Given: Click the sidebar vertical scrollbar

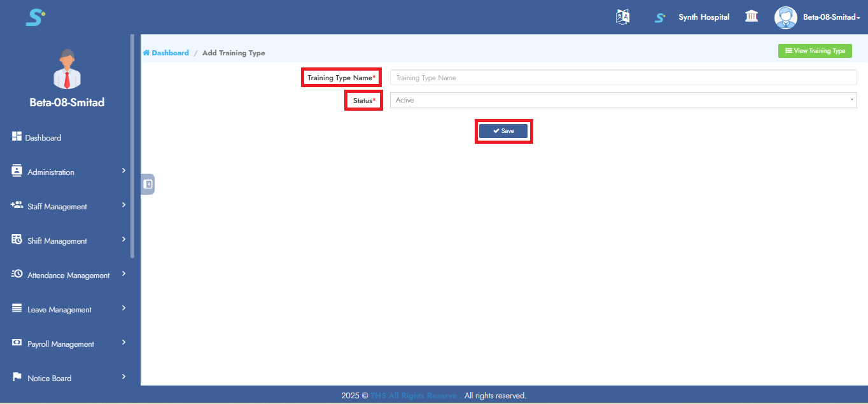Looking at the screenshot, I should tap(132, 146).
